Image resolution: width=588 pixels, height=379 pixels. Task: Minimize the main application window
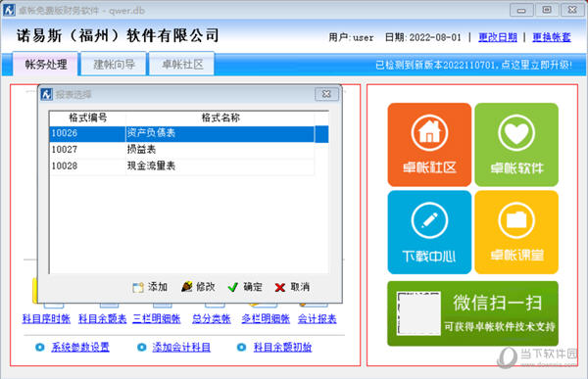point(521,10)
